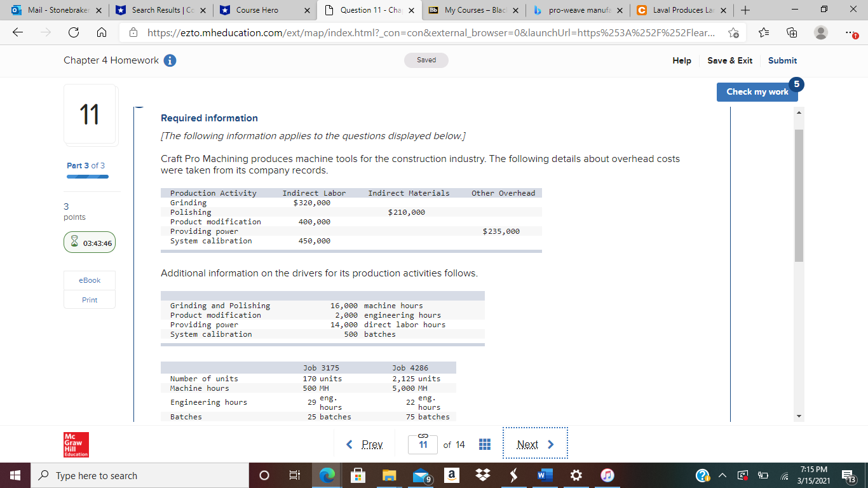Click the question panel vertical scrollbar

point(799,196)
